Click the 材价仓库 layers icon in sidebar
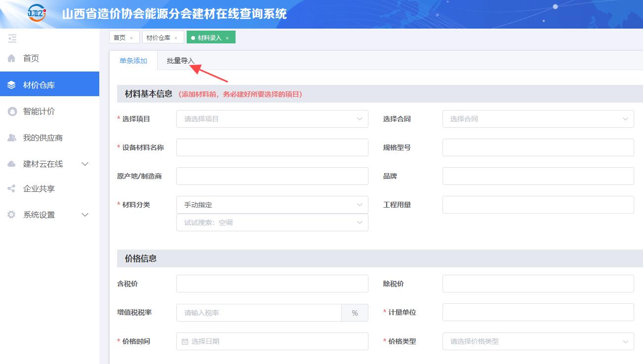 click(x=12, y=85)
